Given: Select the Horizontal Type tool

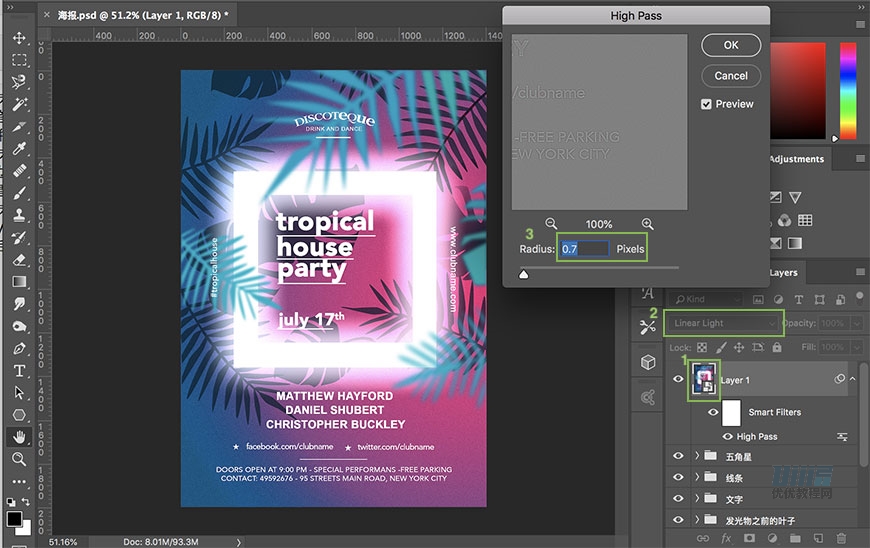Looking at the screenshot, I should click(x=19, y=370).
